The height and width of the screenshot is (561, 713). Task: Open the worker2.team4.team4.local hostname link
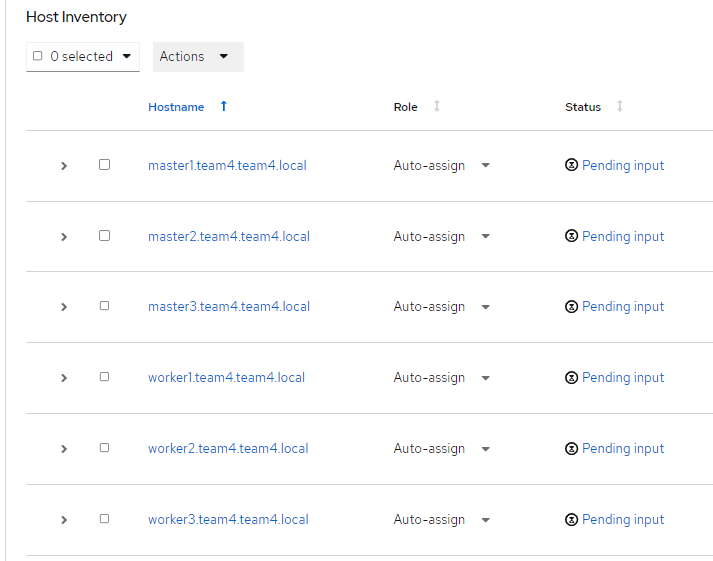pyautogui.click(x=228, y=449)
